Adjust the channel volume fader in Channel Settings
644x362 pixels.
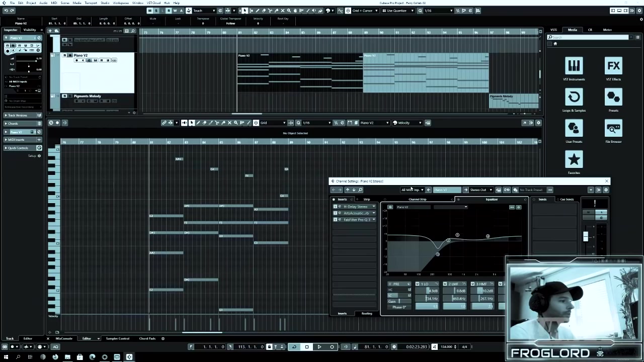click(x=586, y=236)
